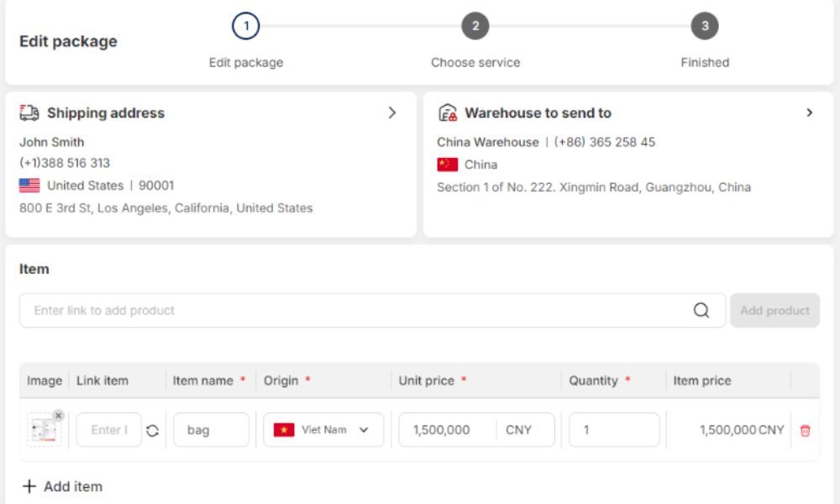Click the Unit price field showing 1,500,000
Screen dimensions: 840x504
click(448, 429)
